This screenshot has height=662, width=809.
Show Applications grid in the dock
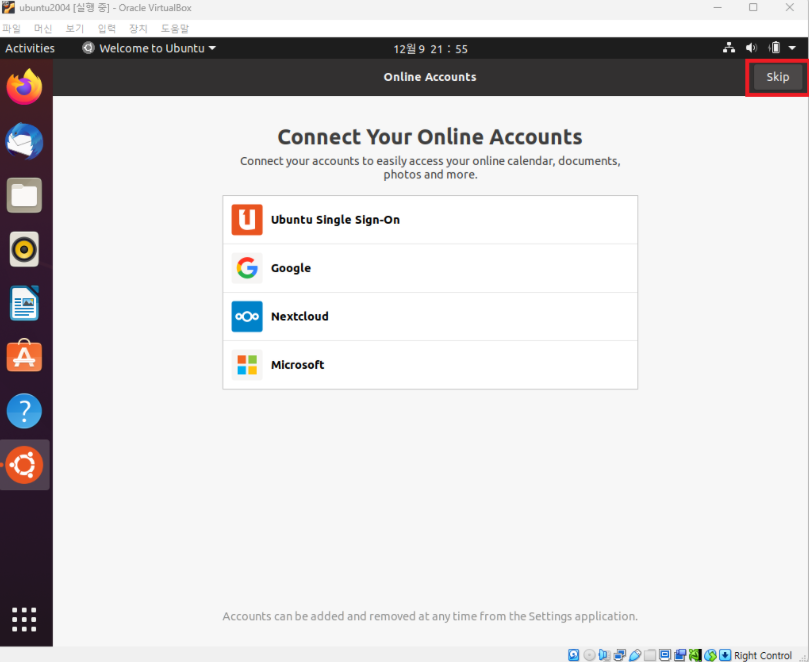(24, 619)
